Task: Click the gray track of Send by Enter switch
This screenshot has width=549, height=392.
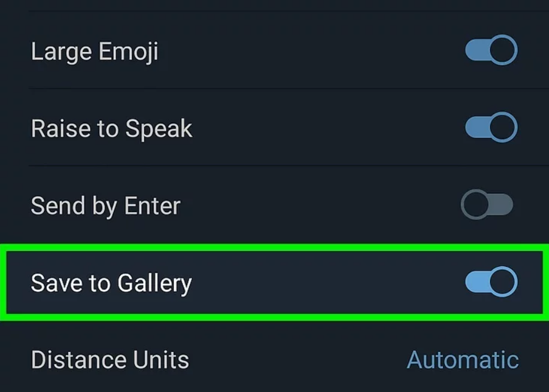Action: 502,205
